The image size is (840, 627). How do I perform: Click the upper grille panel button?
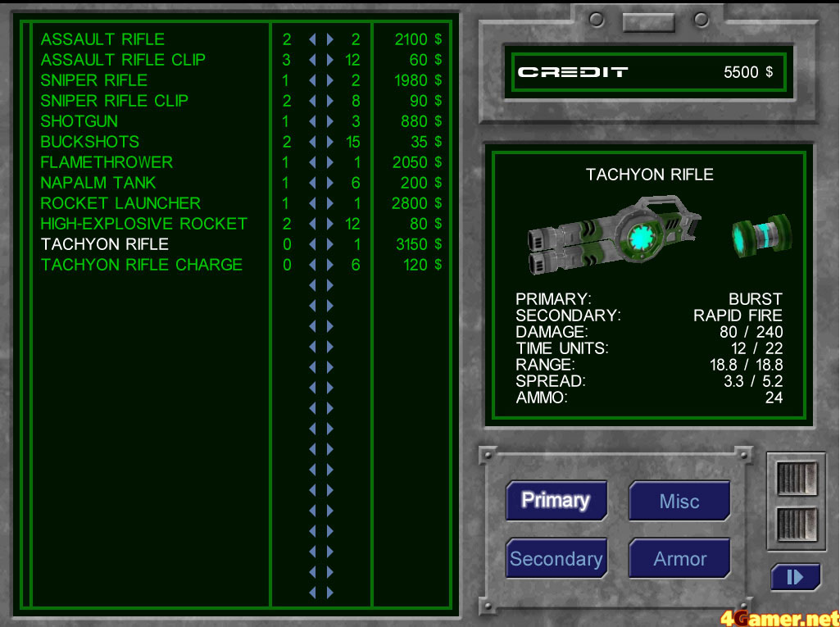[797, 478]
